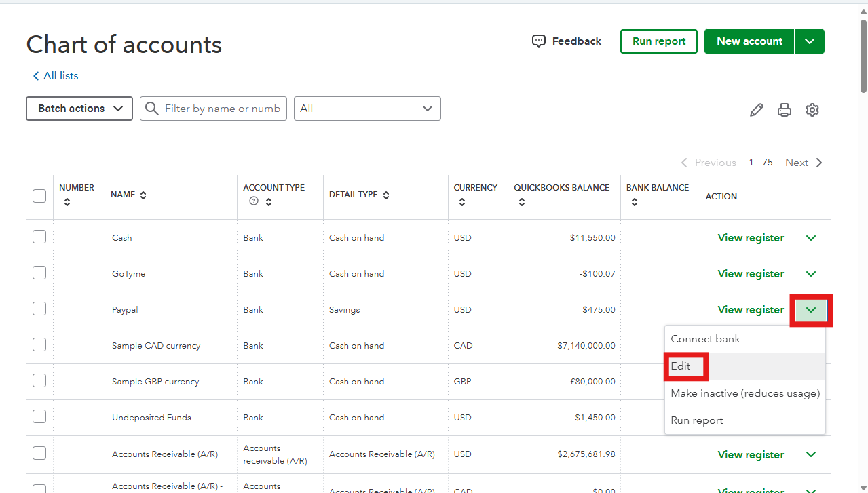Sort by Name column arrows

(143, 195)
